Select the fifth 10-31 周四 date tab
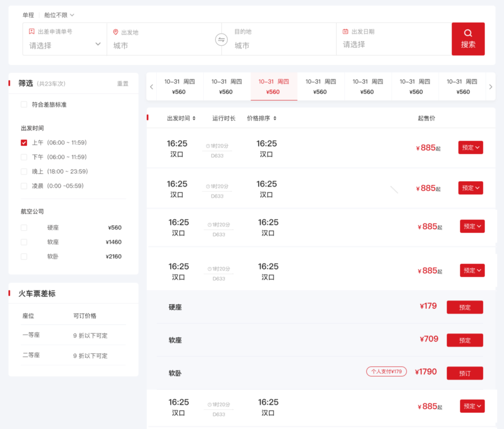 (367, 87)
